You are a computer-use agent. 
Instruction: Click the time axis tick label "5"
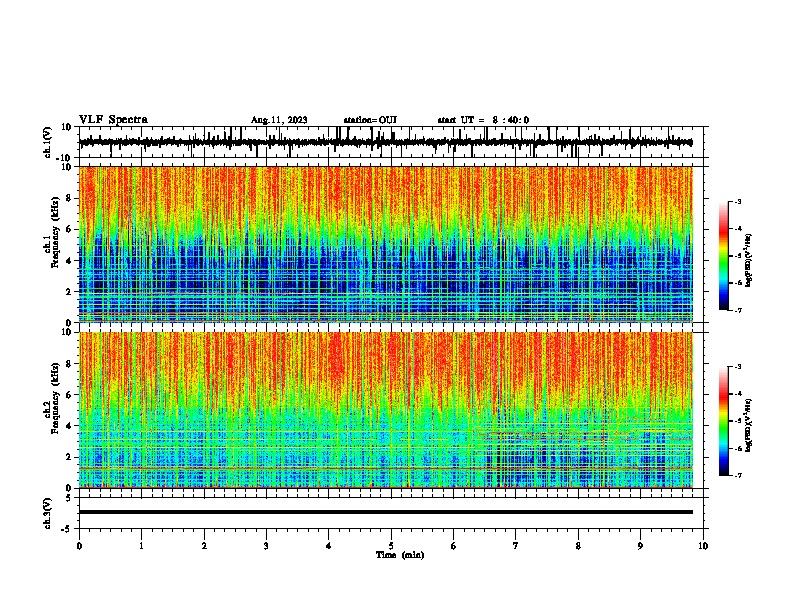click(391, 546)
